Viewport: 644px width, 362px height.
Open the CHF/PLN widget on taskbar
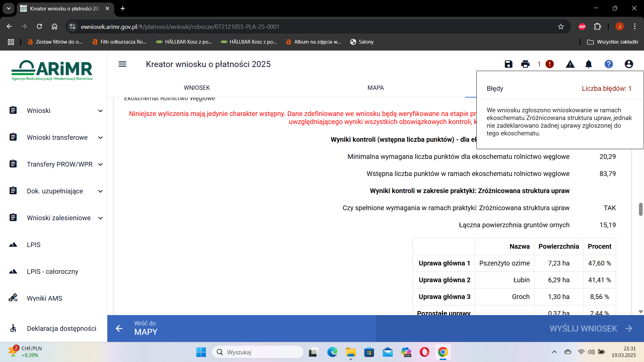[x=25, y=352]
